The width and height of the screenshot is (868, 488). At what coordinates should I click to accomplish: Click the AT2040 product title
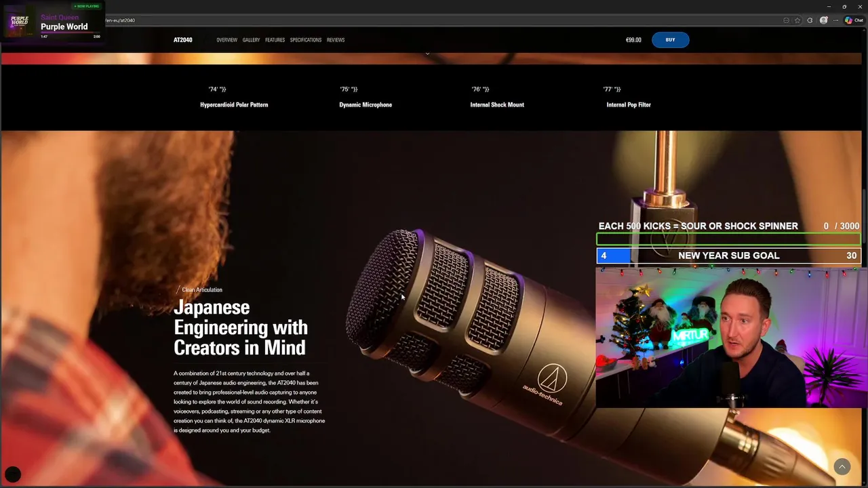tap(183, 40)
